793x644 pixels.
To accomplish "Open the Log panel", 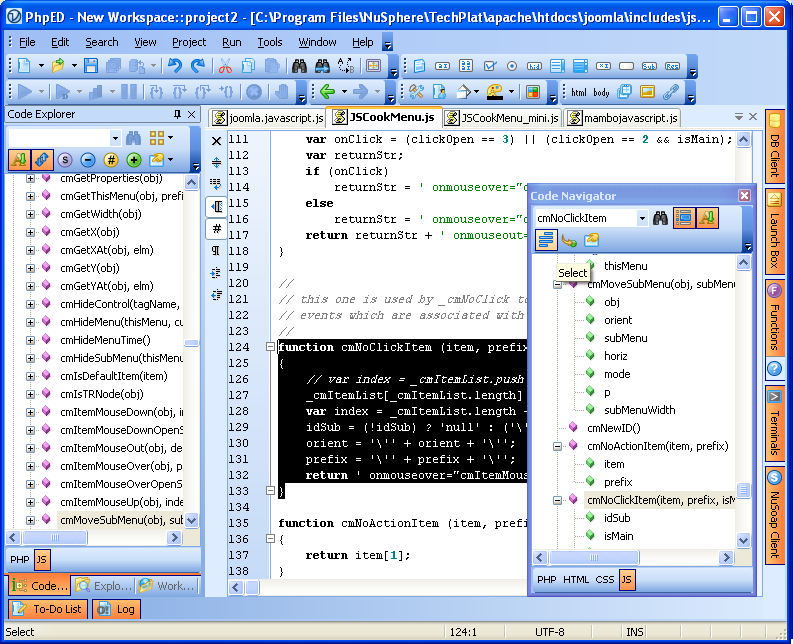I will pos(117,609).
